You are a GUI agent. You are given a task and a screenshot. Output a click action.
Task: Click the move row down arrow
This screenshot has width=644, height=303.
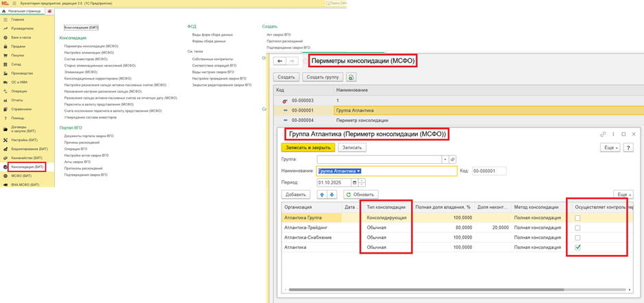pyautogui.click(x=333, y=195)
